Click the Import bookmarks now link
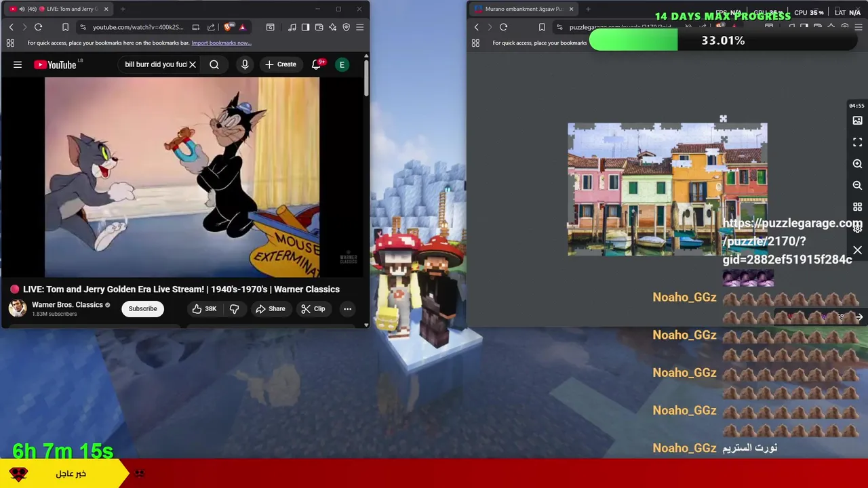This screenshot has width=868, height=488. coord(221,43)
